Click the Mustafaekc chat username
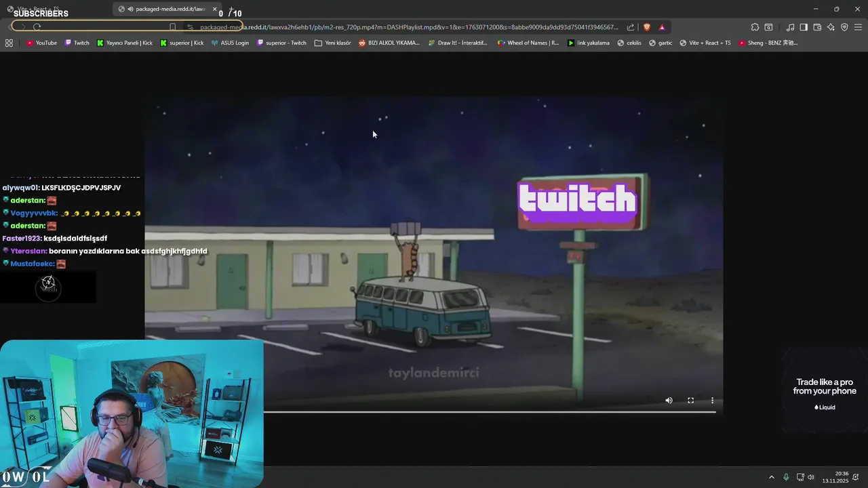This screenshot has height=488, width=868. [x=32, y=264]
